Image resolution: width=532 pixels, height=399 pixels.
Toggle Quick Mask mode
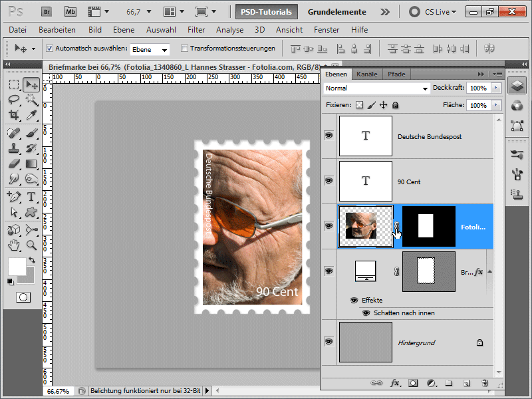(23, 297)
